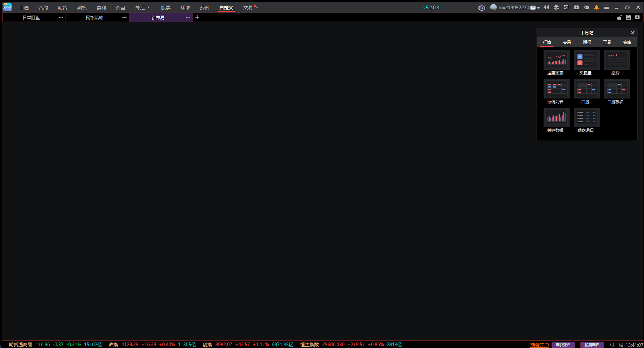Add a new layout tab with plus

(197, 17)
